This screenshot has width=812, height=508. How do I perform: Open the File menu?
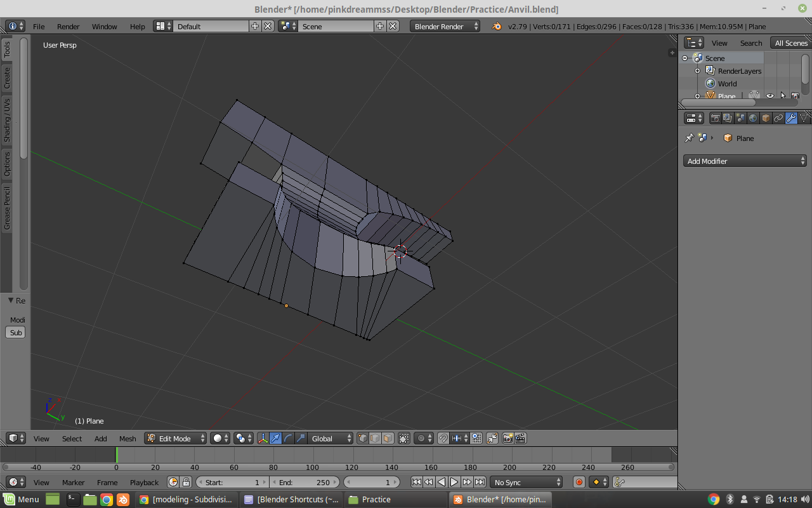click(x=39, y=26)
